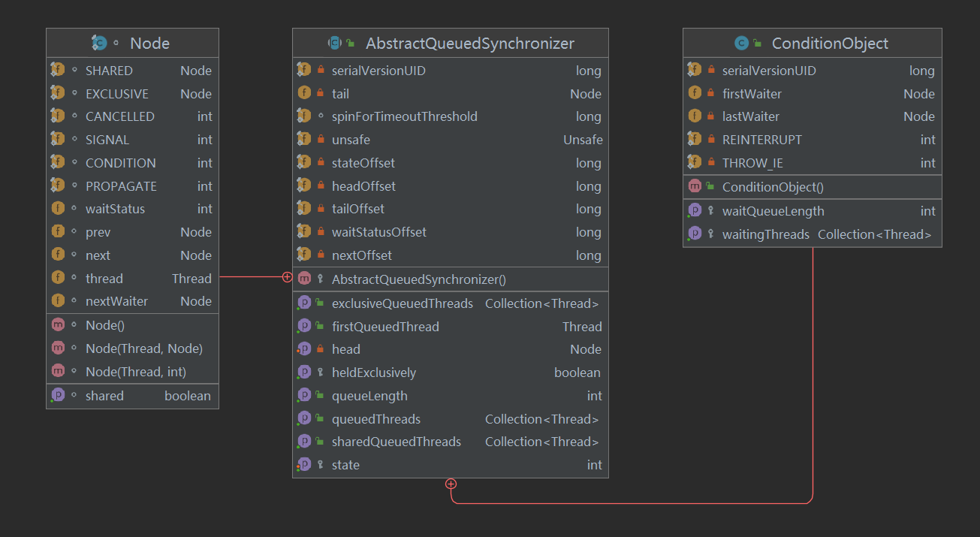980x537 pixels.
Task: Select the Node class title header
Action: (149, 44)
